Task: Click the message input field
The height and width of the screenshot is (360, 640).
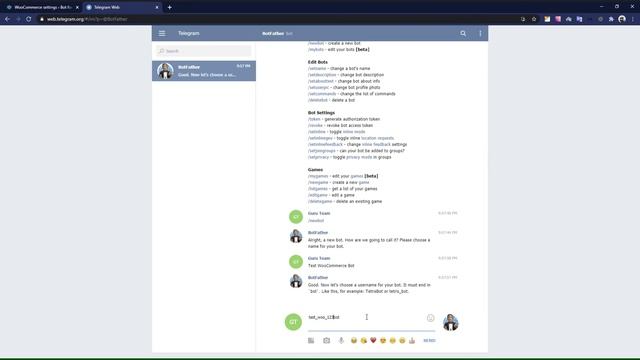Action: pyautogui.click(x=367, y=318)
